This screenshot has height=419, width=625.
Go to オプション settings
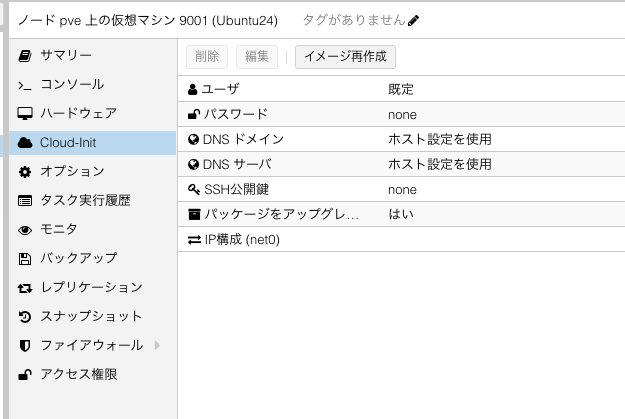(x=92, y=171)
